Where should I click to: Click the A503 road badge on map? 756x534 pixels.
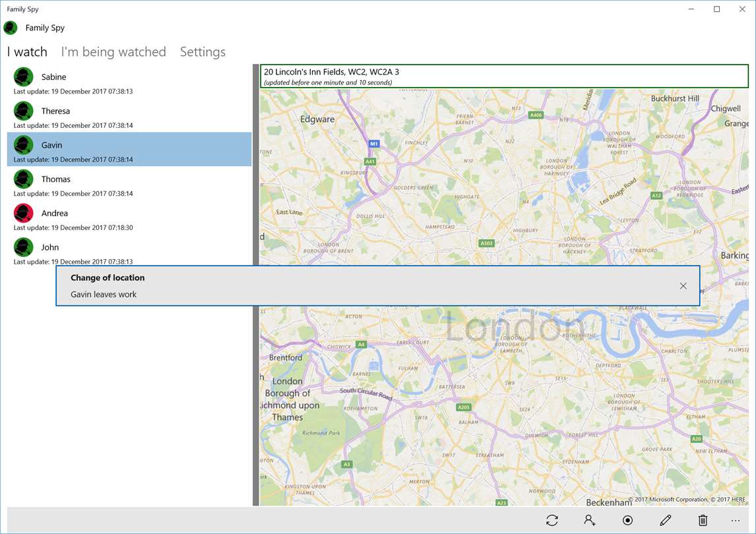(487, 243)
